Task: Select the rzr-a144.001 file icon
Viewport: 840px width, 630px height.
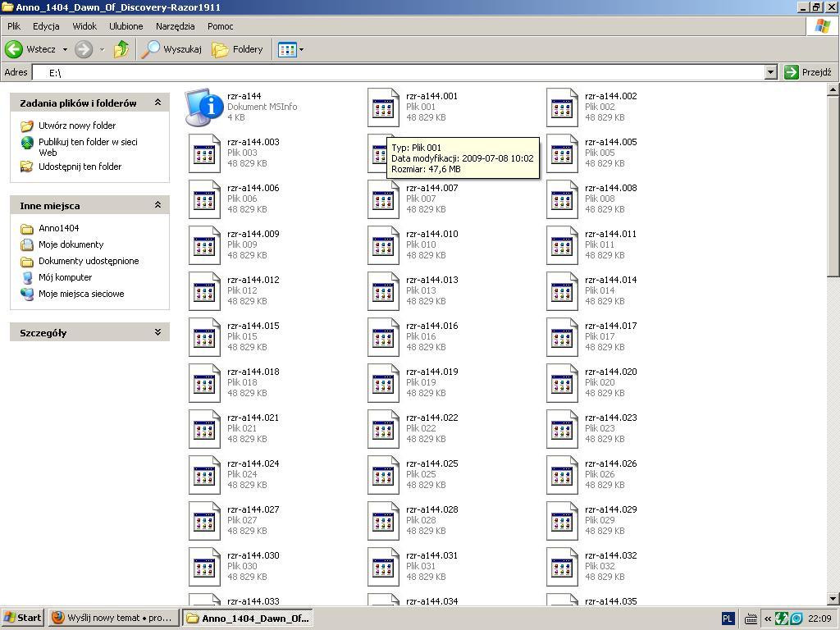Action: tap(384, 107)
